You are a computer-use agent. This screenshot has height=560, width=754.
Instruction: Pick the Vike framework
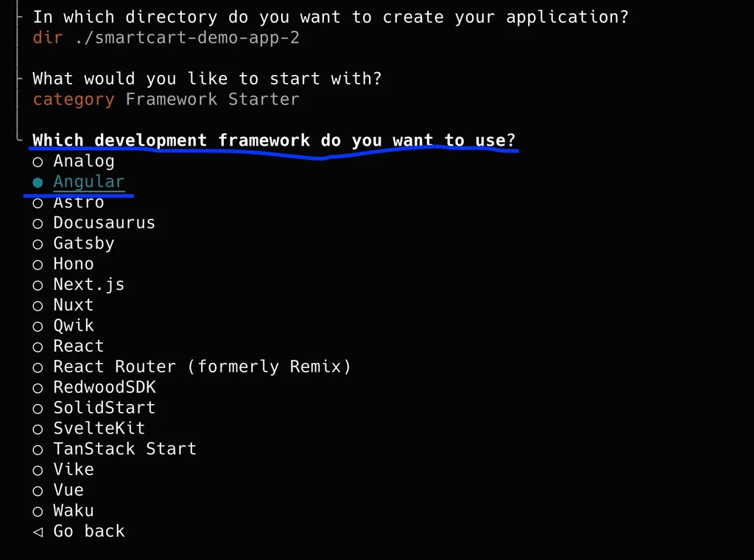[63, 469]
